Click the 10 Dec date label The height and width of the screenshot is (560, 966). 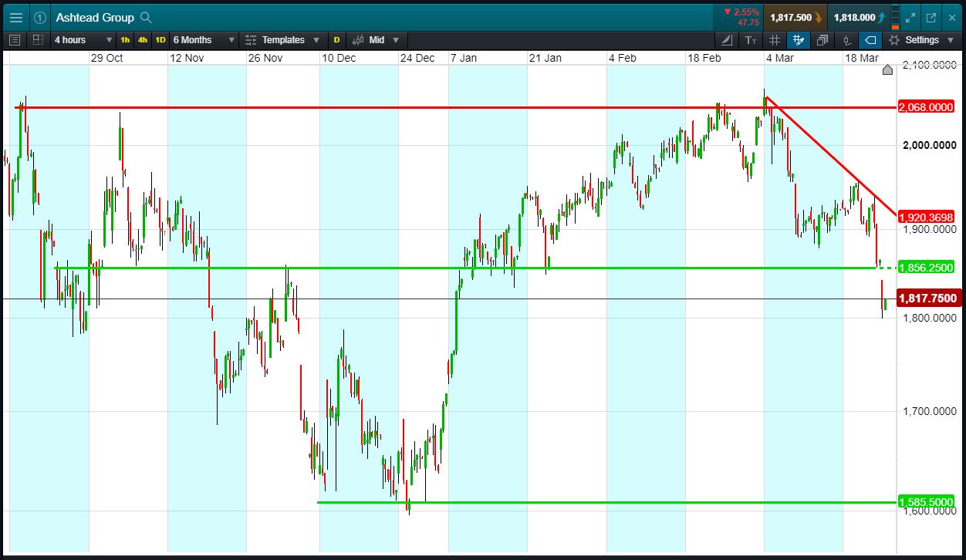(x=339, y=58)
